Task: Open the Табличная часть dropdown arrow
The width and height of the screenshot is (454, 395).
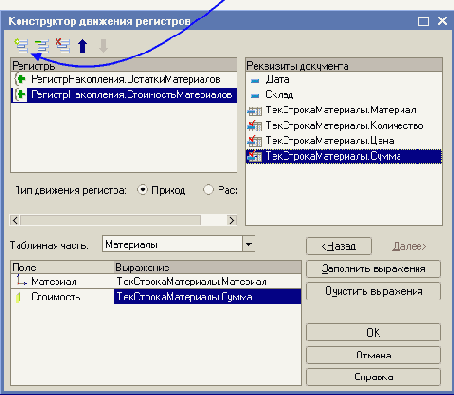Action: coord(248,245)
